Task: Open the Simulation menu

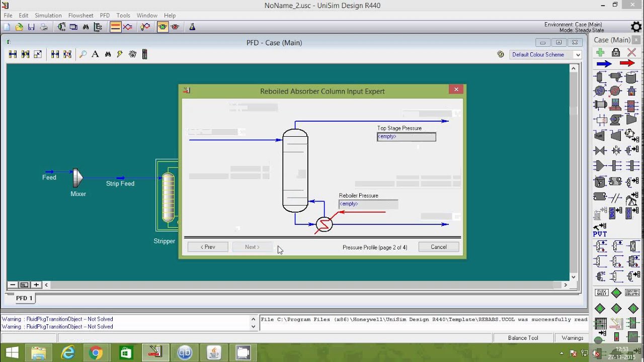Action: coord(48,16)
